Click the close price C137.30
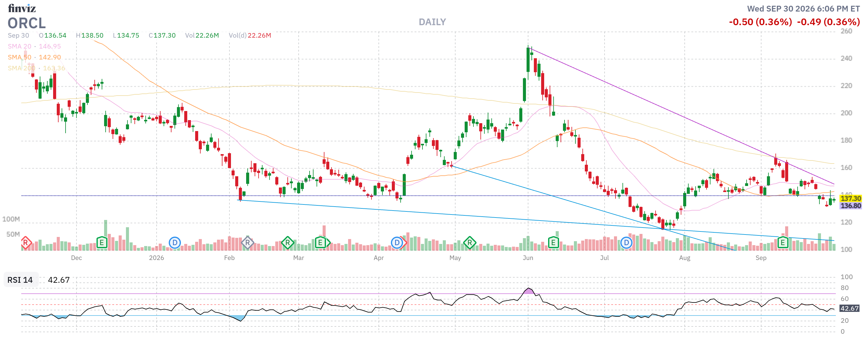 click(162, 35)
